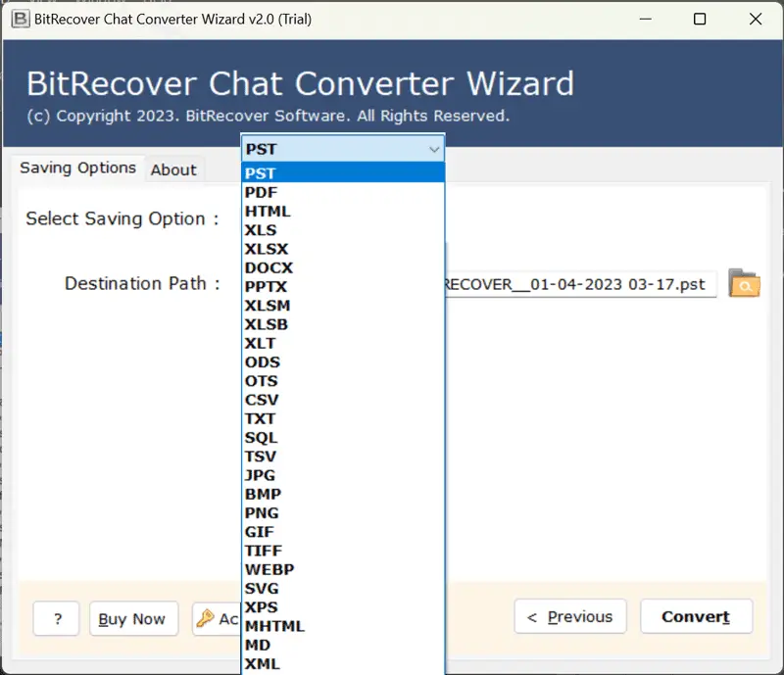This screenshot has width=784, height=675.
Task: Click the key icon activate button
Action: [217, 619]
